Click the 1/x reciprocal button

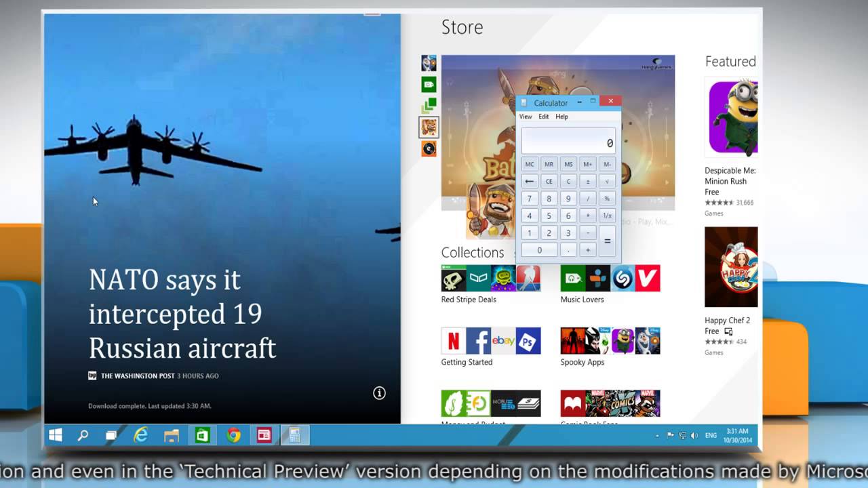tap(607, 216)
